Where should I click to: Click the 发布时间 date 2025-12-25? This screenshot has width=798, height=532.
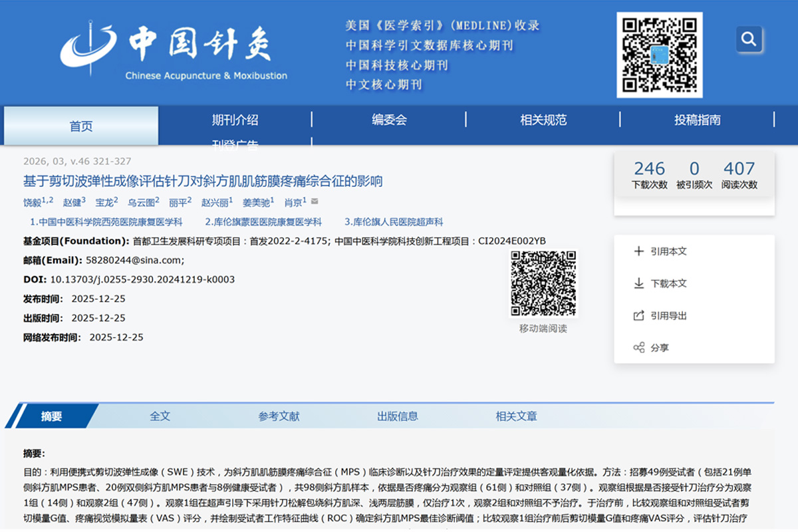pos(98,299)
